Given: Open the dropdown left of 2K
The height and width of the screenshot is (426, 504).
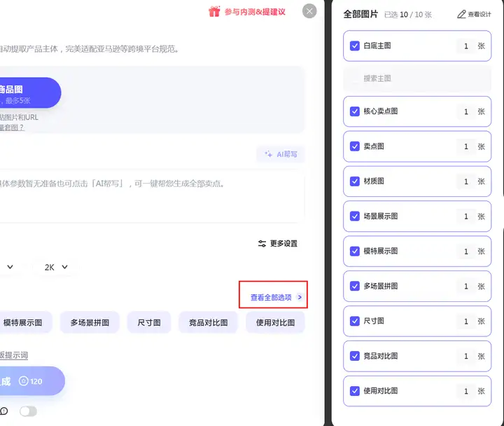Looking at the screenshot, I should pos(10,267).
